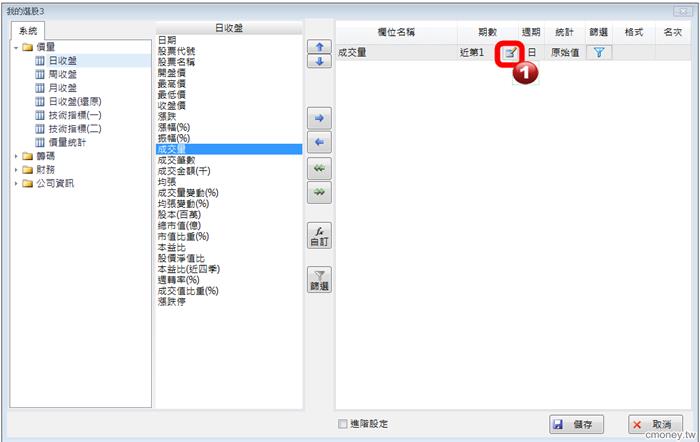Click the move-up arrow button

319,47
